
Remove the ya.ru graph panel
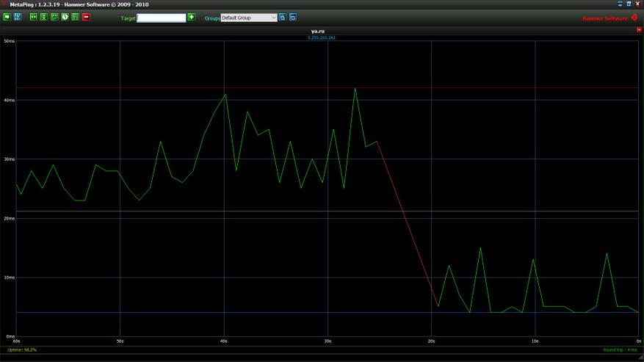click(x=639, y=30)
